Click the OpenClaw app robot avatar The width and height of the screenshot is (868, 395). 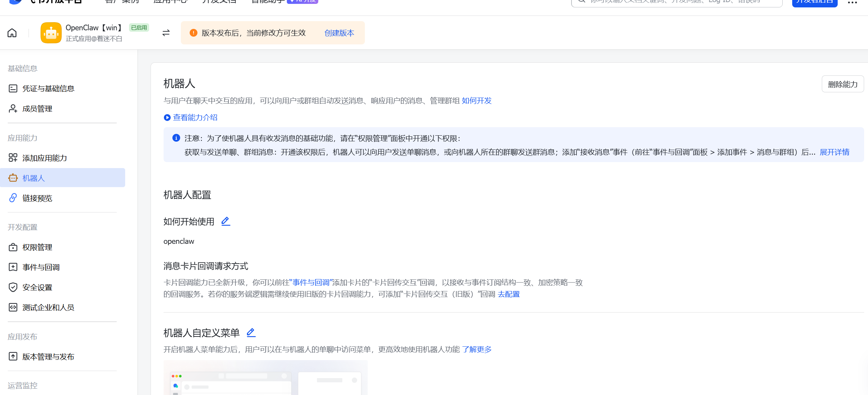51,33
